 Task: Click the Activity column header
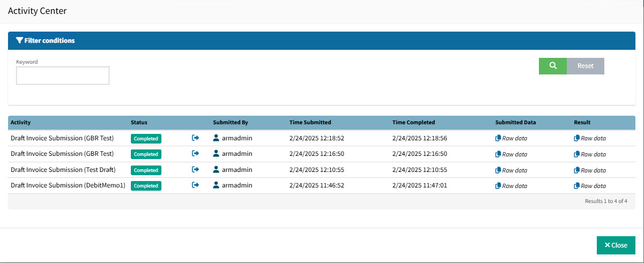tap(21, 123)
